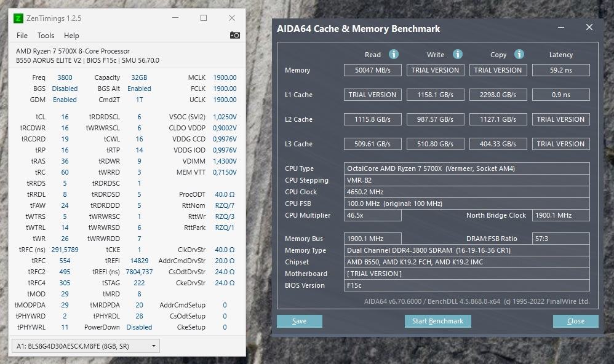The width and height of the screenshot is (614, 364).
Task: Click the CPU Multiplier value 46.5x
Action: click(373, 216)
